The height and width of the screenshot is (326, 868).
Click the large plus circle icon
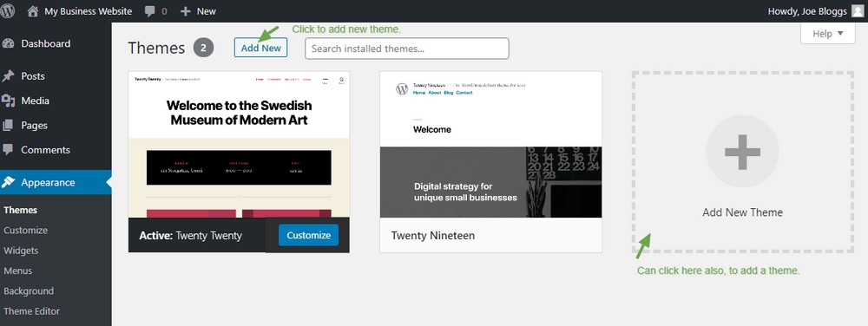click(742, 151)
